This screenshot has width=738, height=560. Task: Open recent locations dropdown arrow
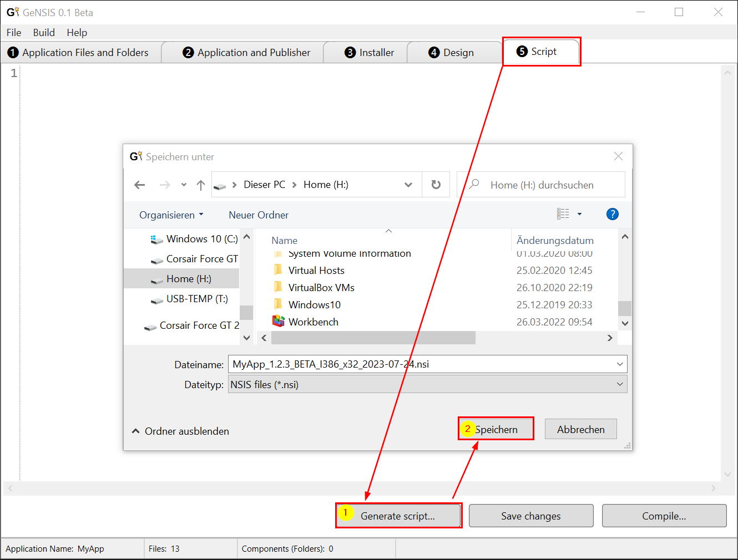pyautogui.click(x=184, y=185)
